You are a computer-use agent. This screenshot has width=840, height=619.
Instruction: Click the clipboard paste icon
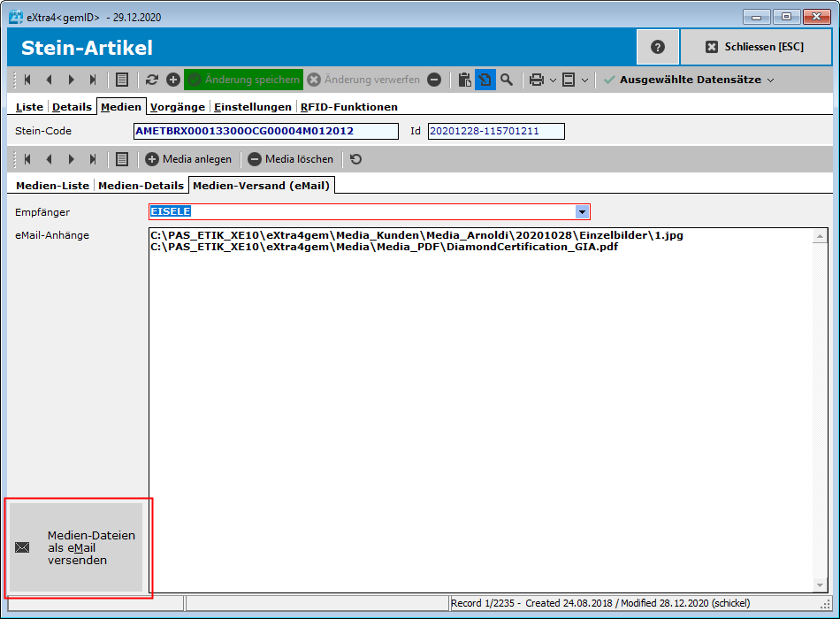coord(464,80)
